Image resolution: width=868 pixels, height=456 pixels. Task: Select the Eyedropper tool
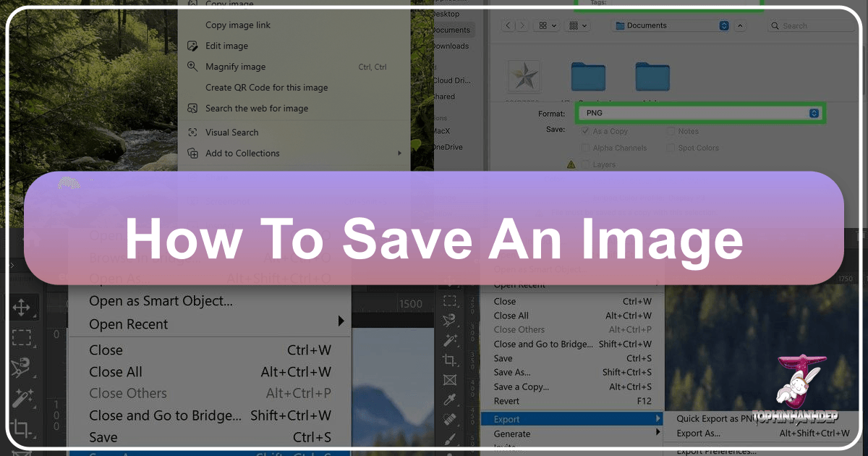(450, 398)
